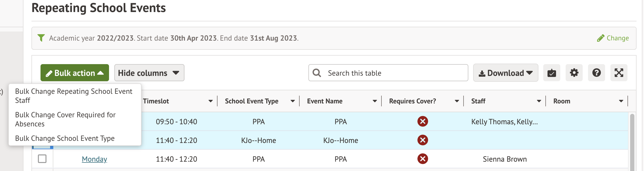Open Requires Cover? column menu arrow
644x171 pixels.
click(x=457, y=101)
